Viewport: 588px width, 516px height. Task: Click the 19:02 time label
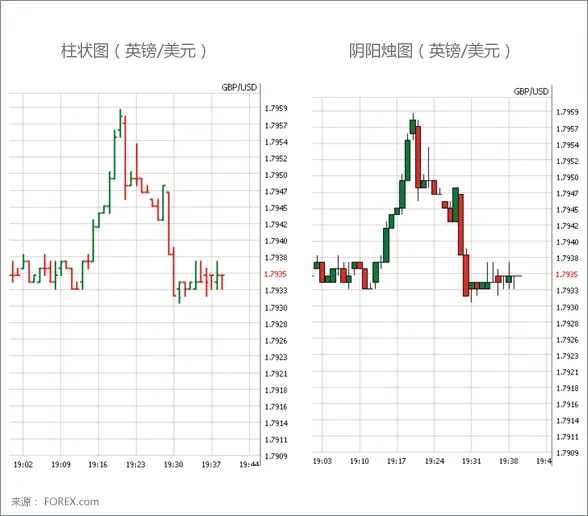tap(23, 465)
